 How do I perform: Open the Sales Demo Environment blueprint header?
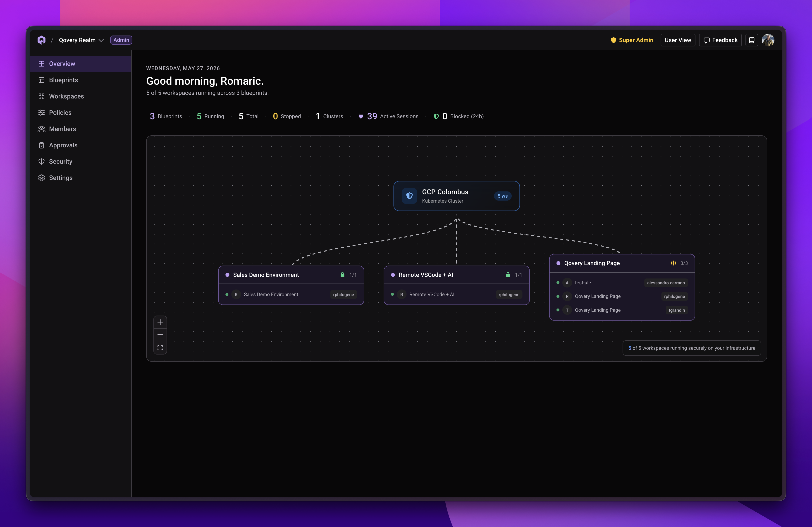pyautogui.click(x=291, y=275)
